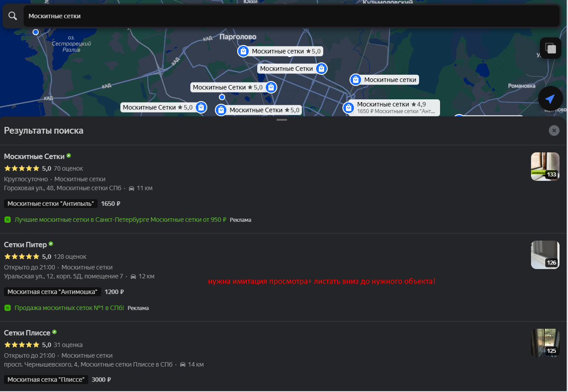Image resolution: width=568 pixels, height=392 pixels.
Task: Grab the results panel drag handle
Action: click(282, 120)
